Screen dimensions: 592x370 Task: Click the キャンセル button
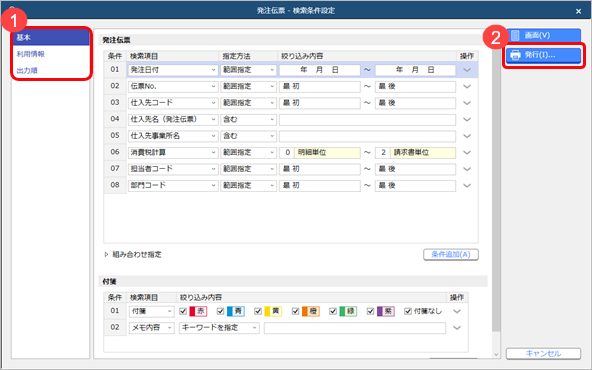543,353
